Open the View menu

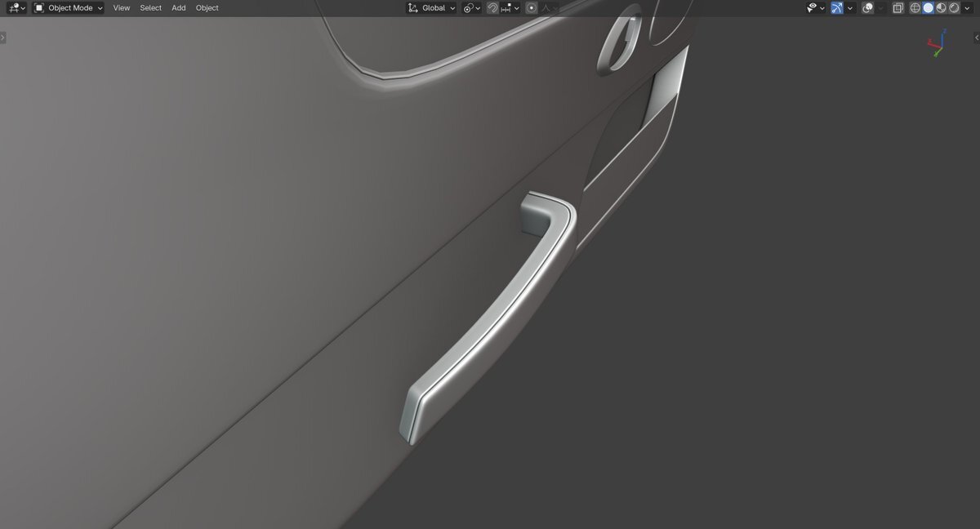122,8
